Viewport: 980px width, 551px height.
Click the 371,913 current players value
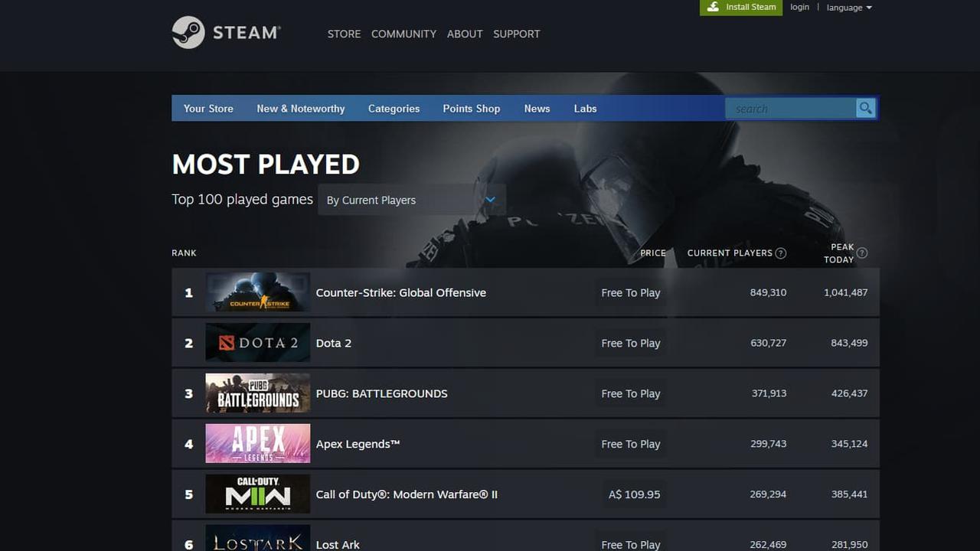(x=769, y=393)
